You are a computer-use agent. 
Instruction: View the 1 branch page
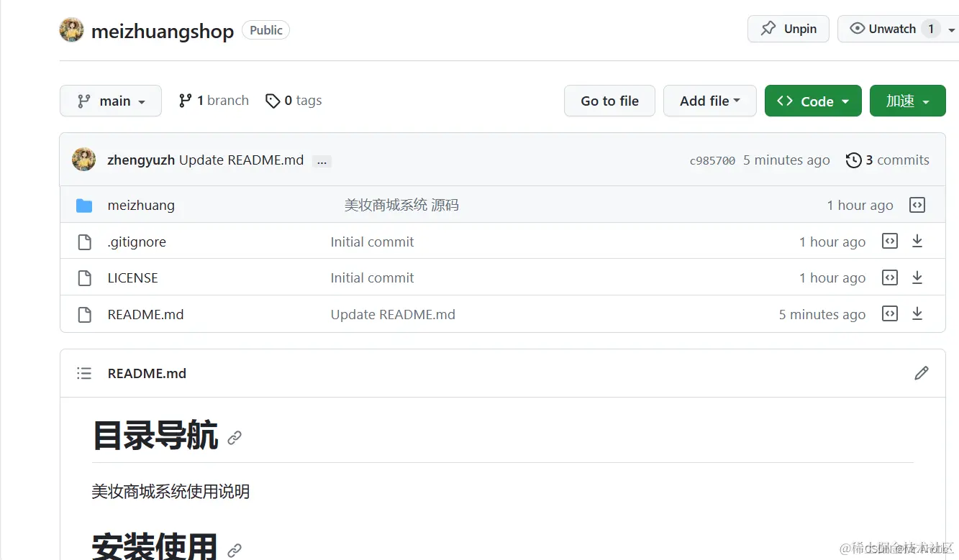[213, 101]
